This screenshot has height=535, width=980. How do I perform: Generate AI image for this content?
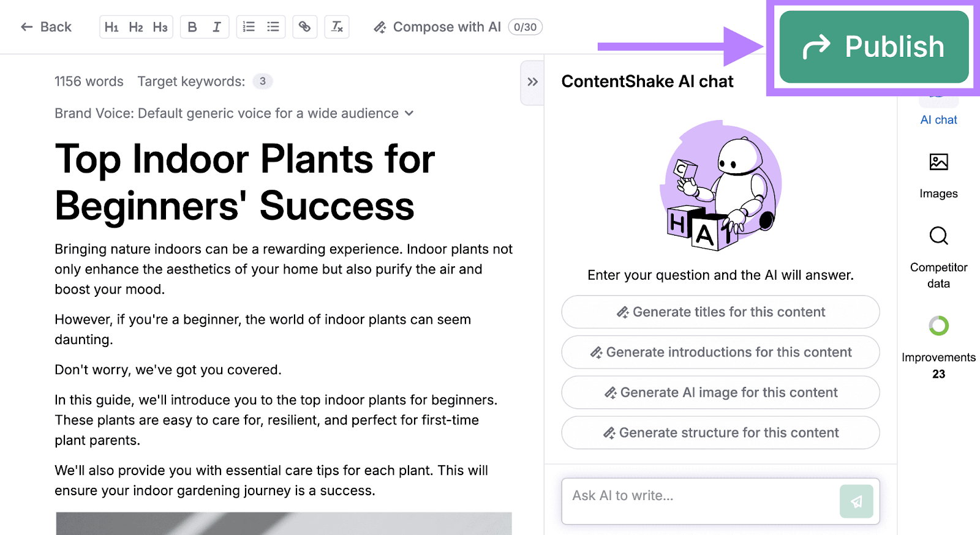click(x=720, y=392)
